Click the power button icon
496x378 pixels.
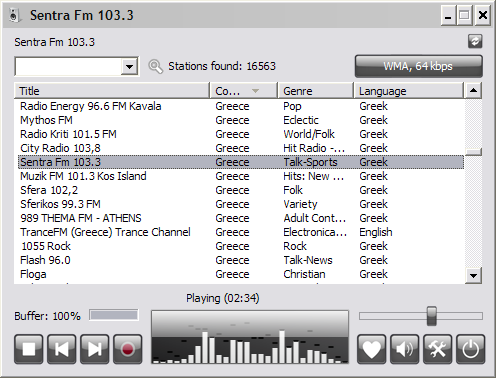pyautogui.click(x=470, y=349)
